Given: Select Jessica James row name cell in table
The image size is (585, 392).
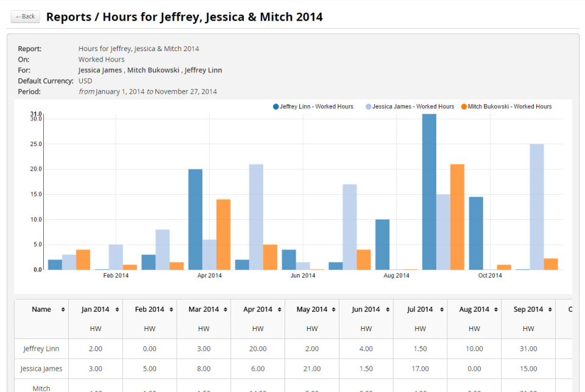Looking at the screenshot, I should coord(41,368).
